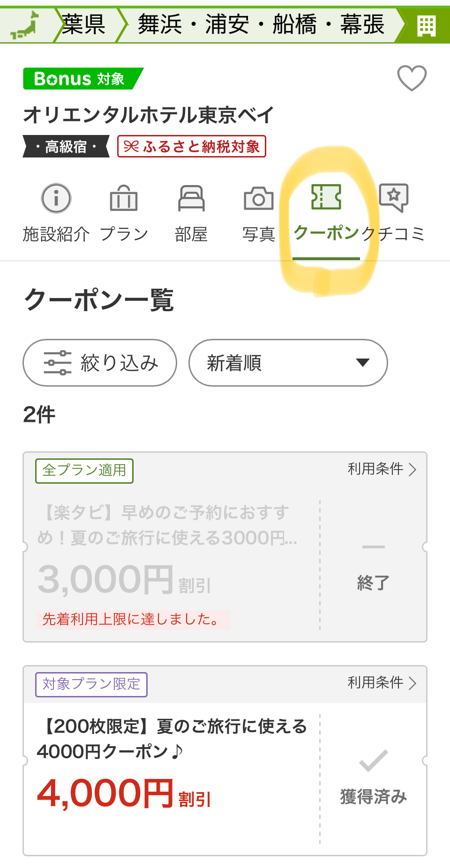This screenshot has width=450, height=868.
Task: Open the grid menu icon at top right
Action: (426, 25)
